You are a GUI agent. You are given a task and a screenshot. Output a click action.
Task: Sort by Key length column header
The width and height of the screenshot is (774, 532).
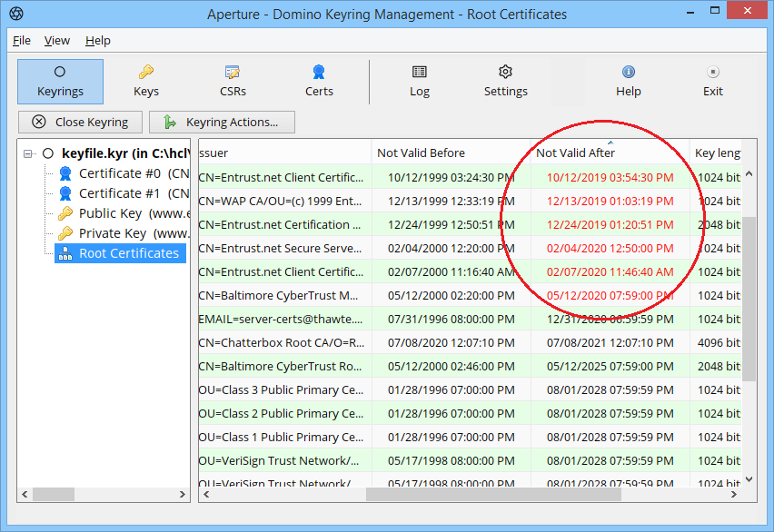pyautogui.click(x=716, y=153)
